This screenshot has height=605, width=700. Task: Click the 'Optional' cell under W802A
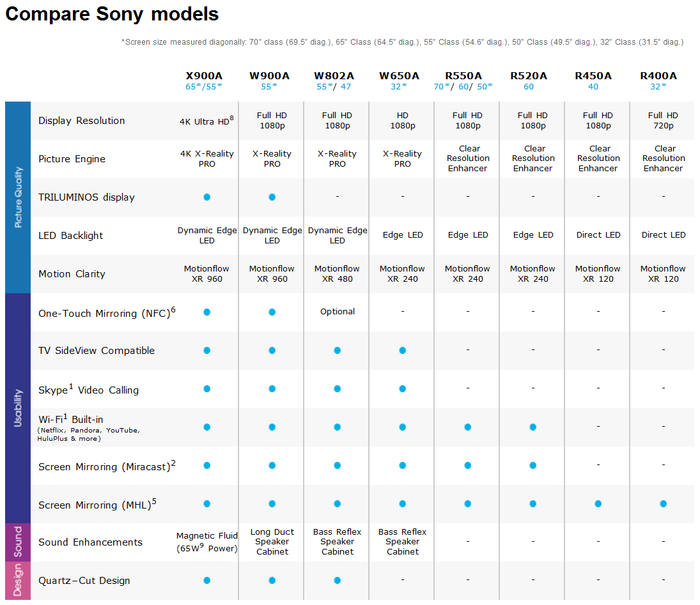point(338,311)
